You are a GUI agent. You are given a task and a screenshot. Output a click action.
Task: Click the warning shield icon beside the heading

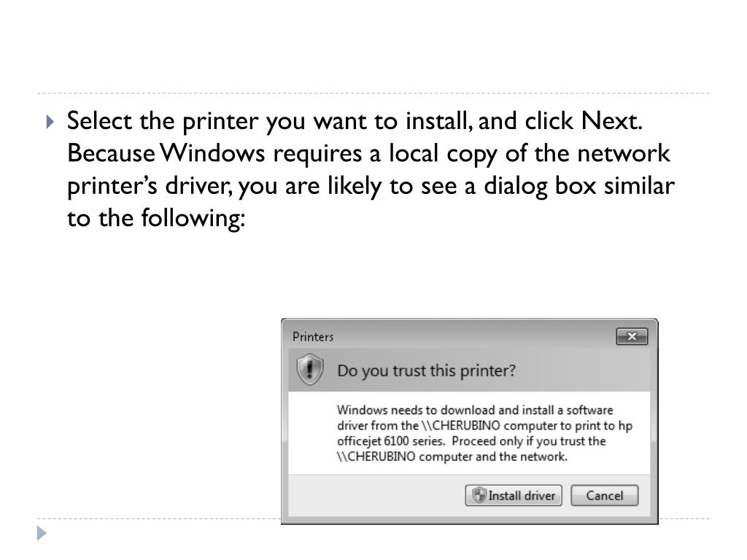[x=309, y=370]
